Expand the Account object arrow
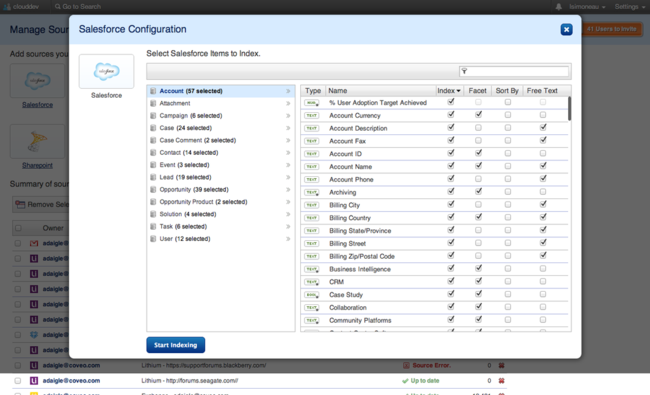Screen dimensions: 650x395 coord(288,91)
